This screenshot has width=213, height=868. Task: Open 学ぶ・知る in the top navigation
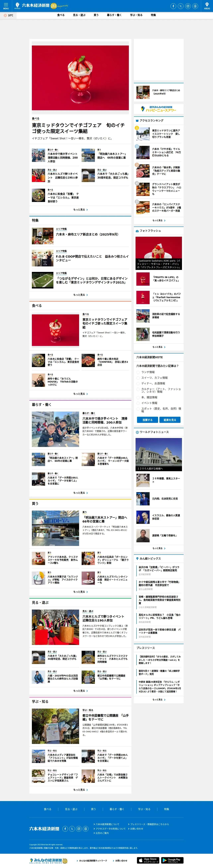136,15
